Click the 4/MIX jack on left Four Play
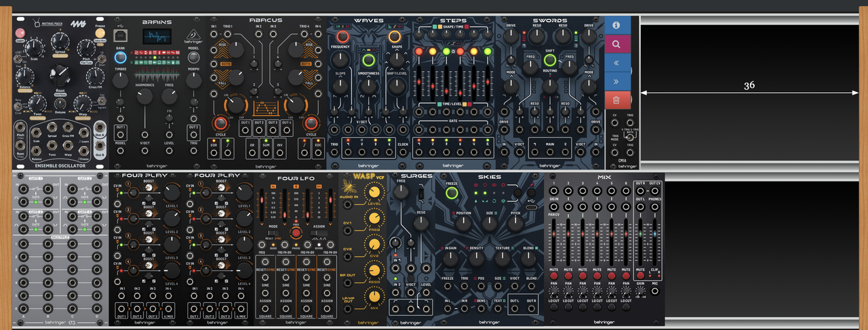868x330 pixels. [x=167, y=309]
